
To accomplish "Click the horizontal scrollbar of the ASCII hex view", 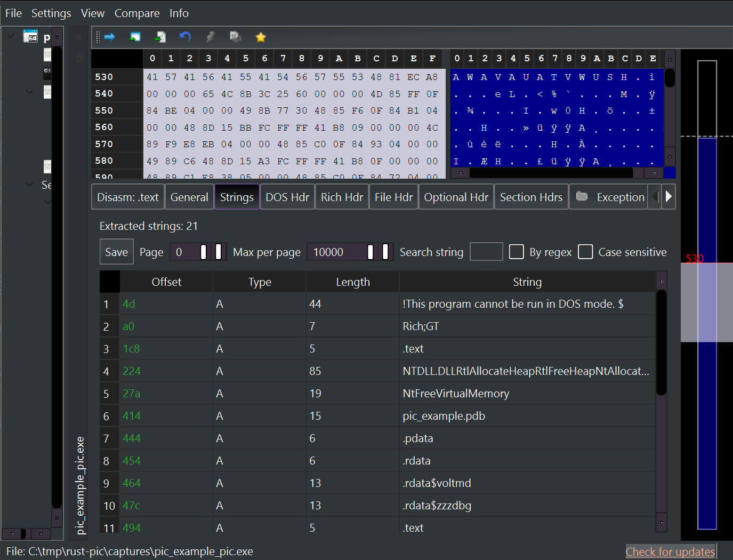I will coord(551,172).
